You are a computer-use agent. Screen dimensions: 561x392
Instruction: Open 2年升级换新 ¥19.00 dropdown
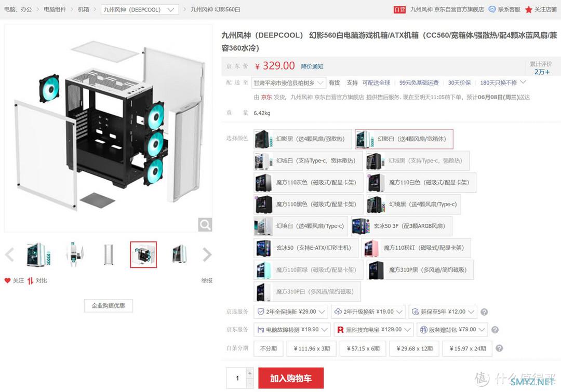[x=368, y=312]
